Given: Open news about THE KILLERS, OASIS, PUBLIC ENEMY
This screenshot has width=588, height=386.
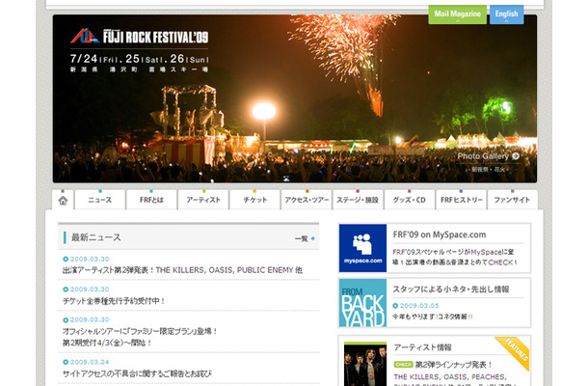Looking at the screenshot, I should coord(182,270).
